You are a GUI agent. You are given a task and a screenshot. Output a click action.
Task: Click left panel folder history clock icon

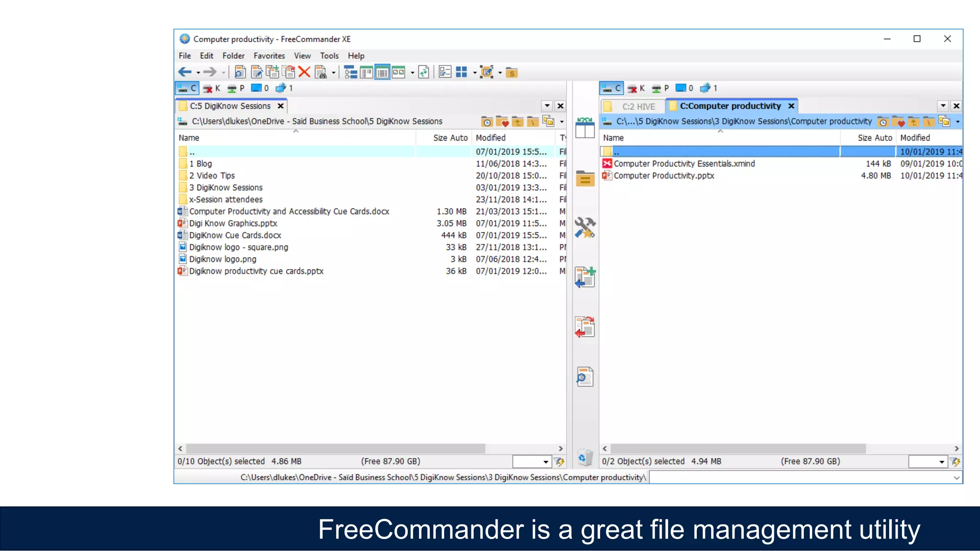pos(487,122)
